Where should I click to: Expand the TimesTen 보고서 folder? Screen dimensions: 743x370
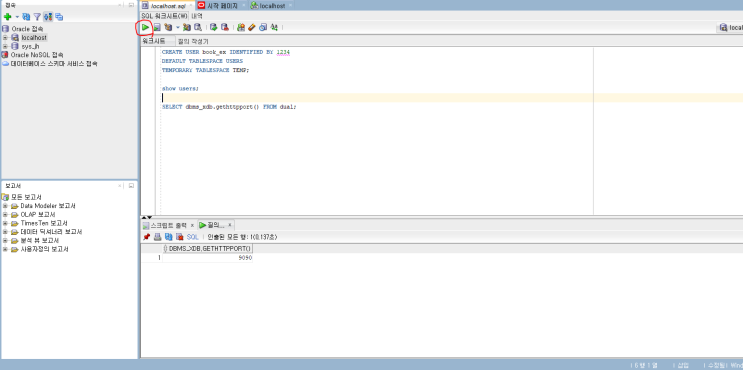tap(5, 223)
